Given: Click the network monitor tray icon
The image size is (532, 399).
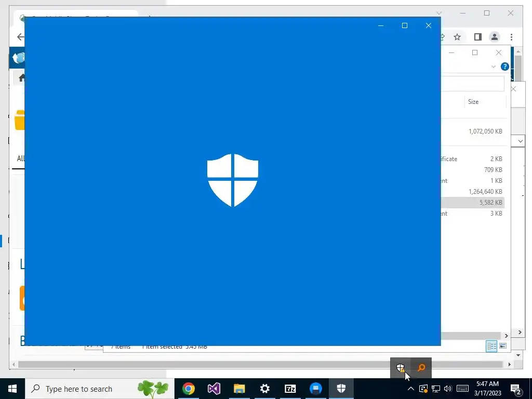Looking at the screenshot, I should pos(436,389).
